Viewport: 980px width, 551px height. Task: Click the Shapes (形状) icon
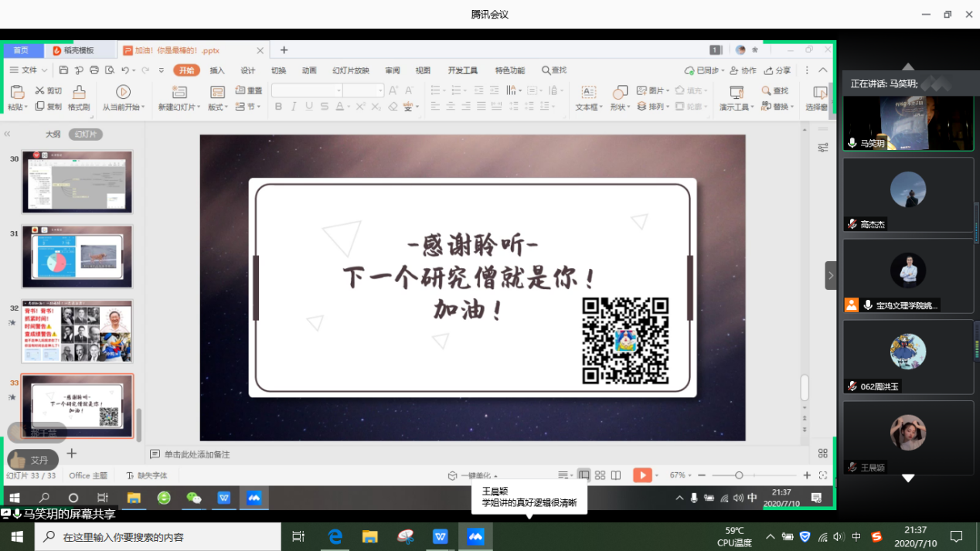(618, 92)
